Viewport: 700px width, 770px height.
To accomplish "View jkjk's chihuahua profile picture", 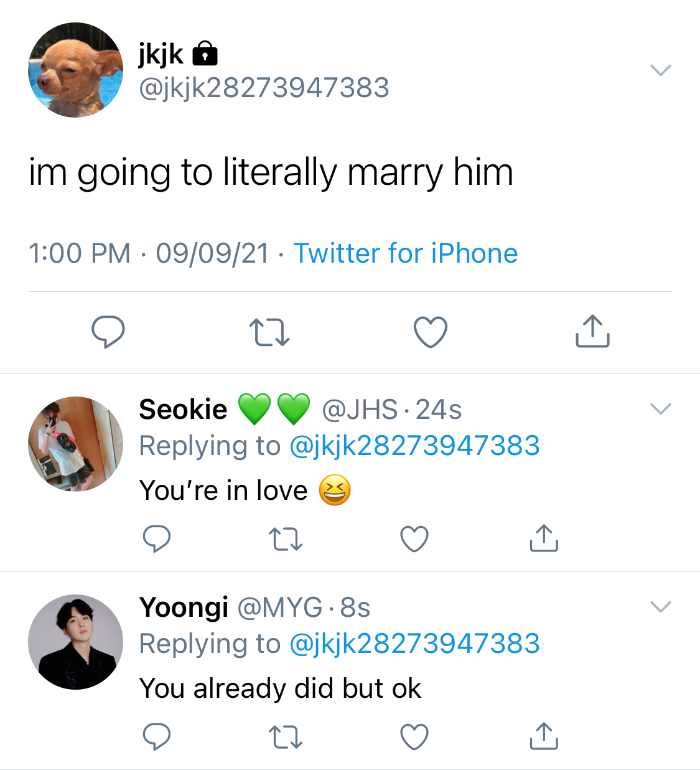I will click(x=76, y=70).
